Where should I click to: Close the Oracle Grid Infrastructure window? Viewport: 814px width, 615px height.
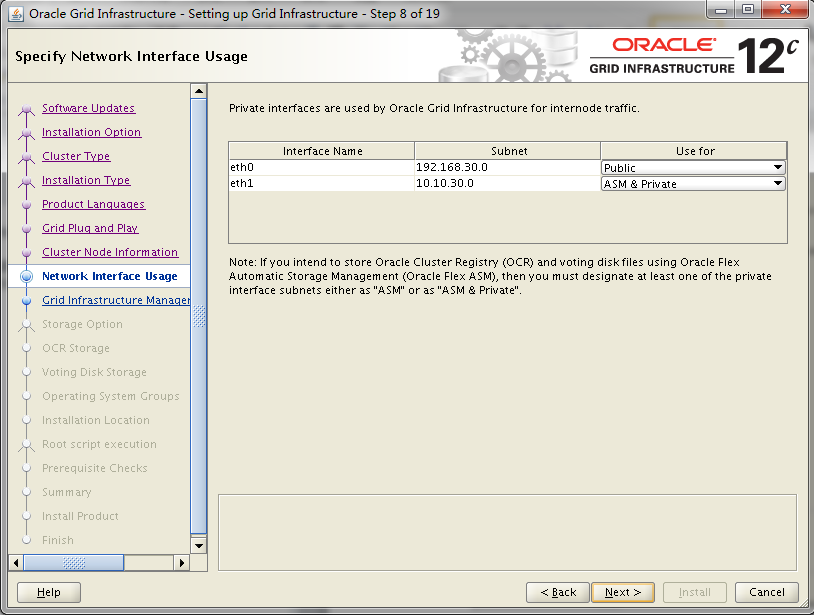(785, 9)
